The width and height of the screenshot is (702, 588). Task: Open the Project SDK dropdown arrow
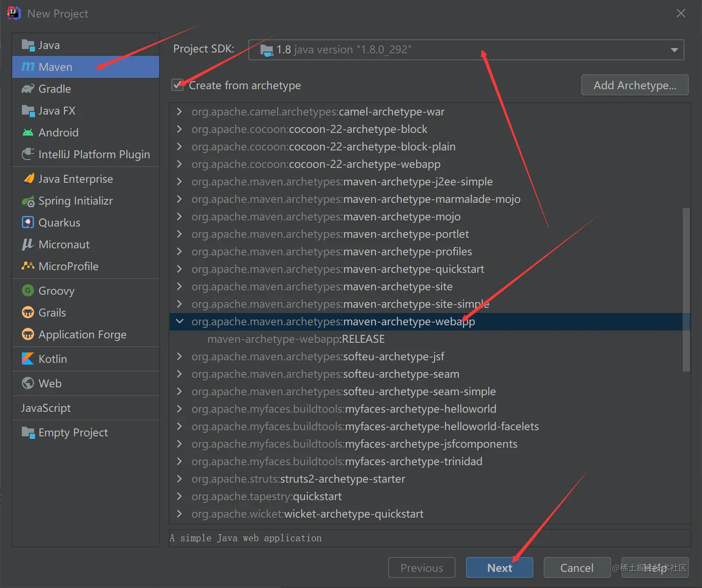(674, 50)
